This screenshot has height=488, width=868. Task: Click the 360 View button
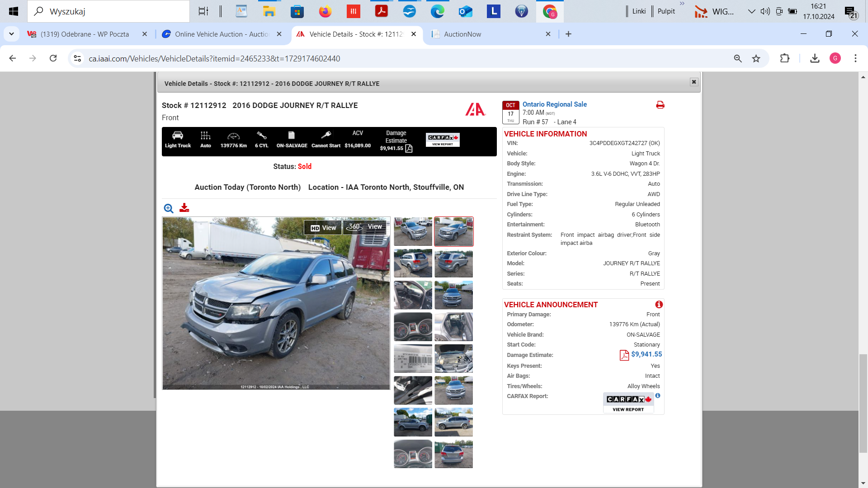[x=365, y=227]
